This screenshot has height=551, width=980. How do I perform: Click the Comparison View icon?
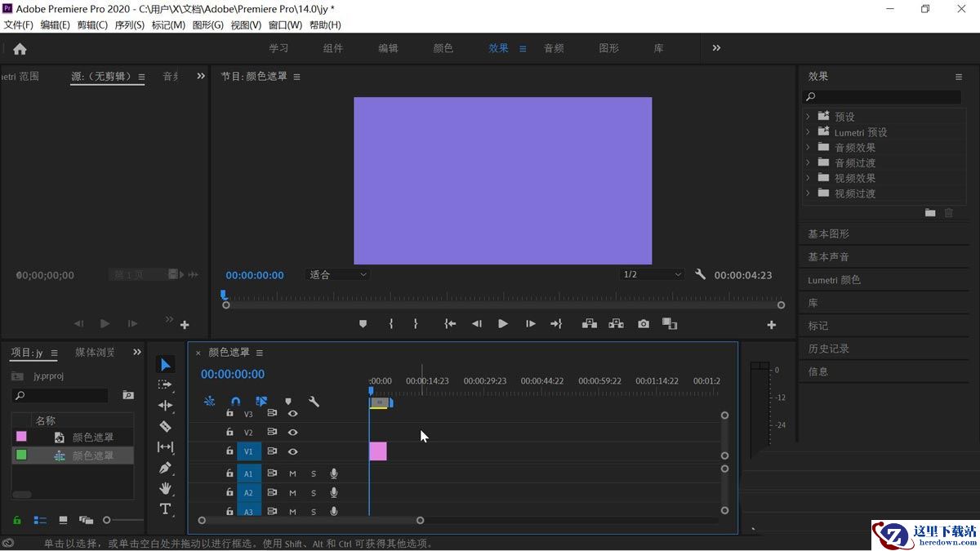[670, 324]
